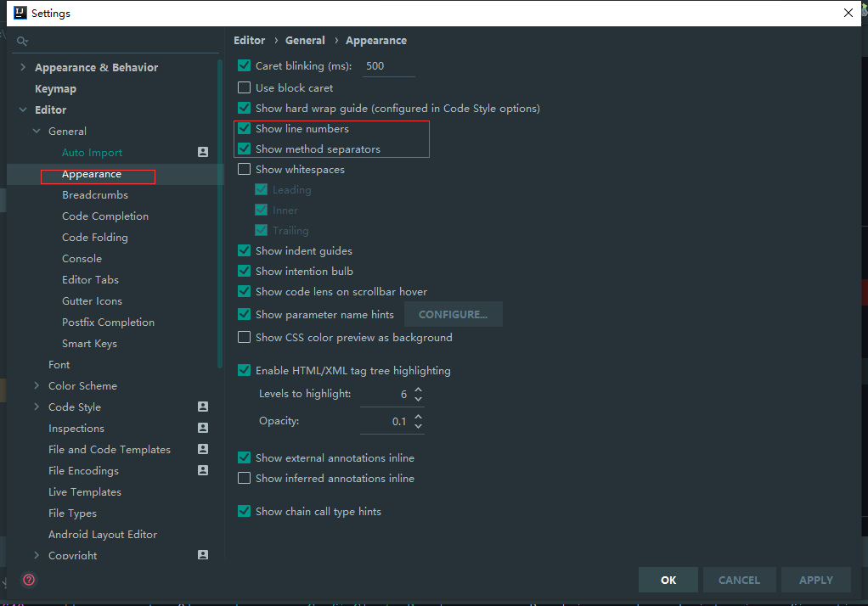Image resolution: width=868 pixels, height=606 pixels.
Task: Open Postfix Completion settings
Action: point(108,322)
